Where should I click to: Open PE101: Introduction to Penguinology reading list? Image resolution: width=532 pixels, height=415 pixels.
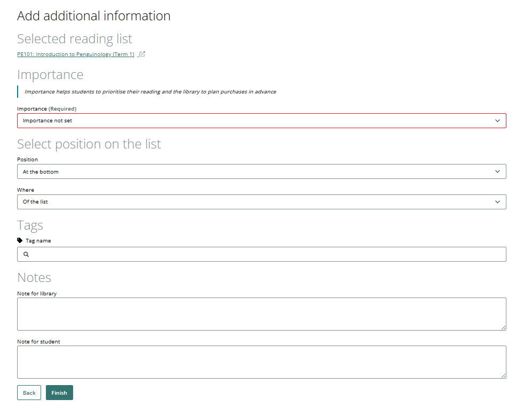pos(75,54)
